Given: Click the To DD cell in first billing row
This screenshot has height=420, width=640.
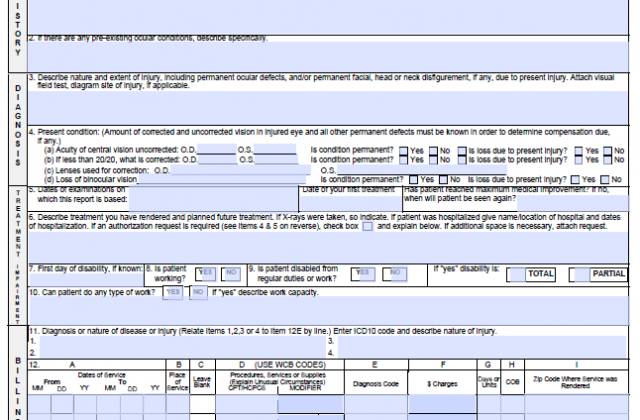Looking at the screenshot, I should click(131, 404).
